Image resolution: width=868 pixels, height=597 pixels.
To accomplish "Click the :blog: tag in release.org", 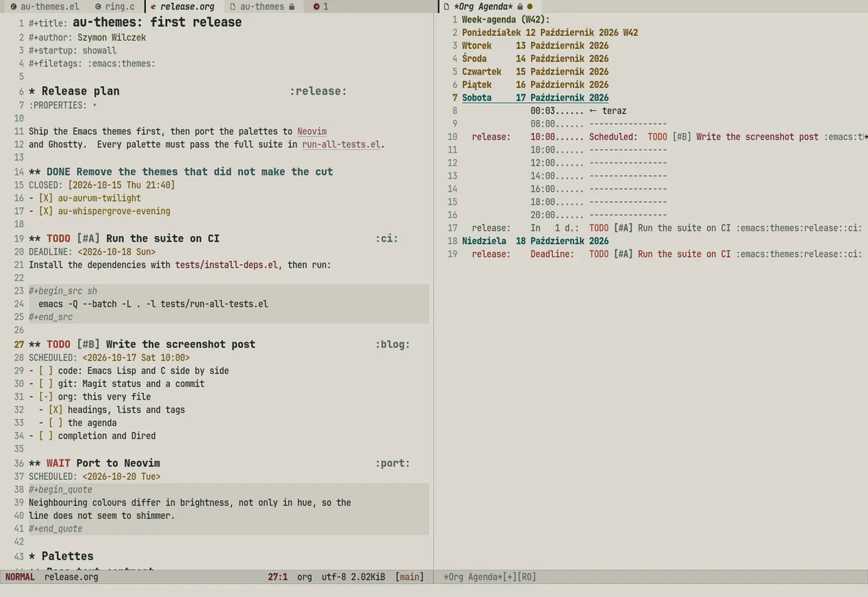I will click(393, 344).
